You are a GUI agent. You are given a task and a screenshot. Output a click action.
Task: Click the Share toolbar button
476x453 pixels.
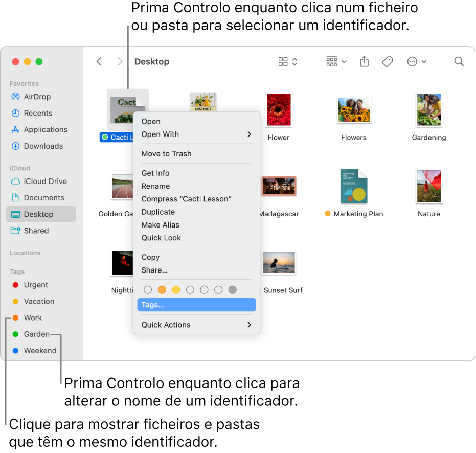coord(364,62)
